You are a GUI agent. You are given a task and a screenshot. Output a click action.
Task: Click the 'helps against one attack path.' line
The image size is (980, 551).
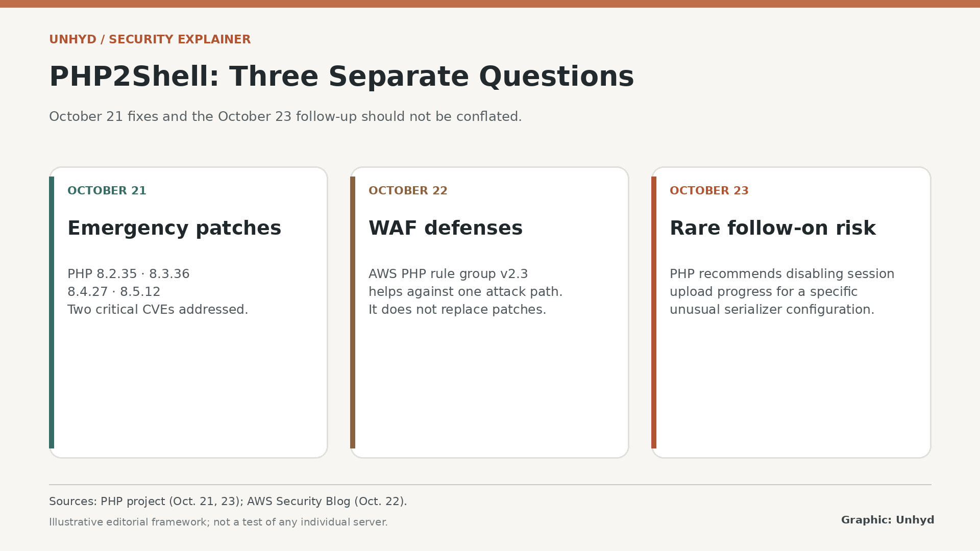465,292
